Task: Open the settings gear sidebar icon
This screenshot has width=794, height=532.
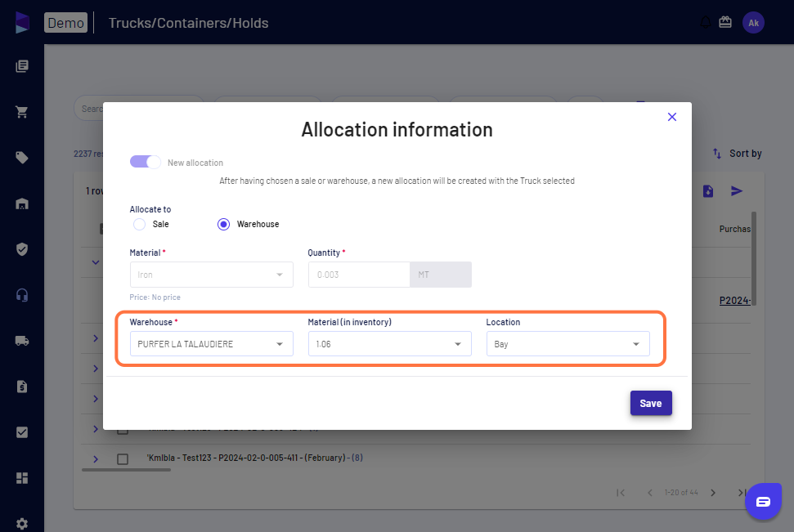Action: tap(22, 524)
